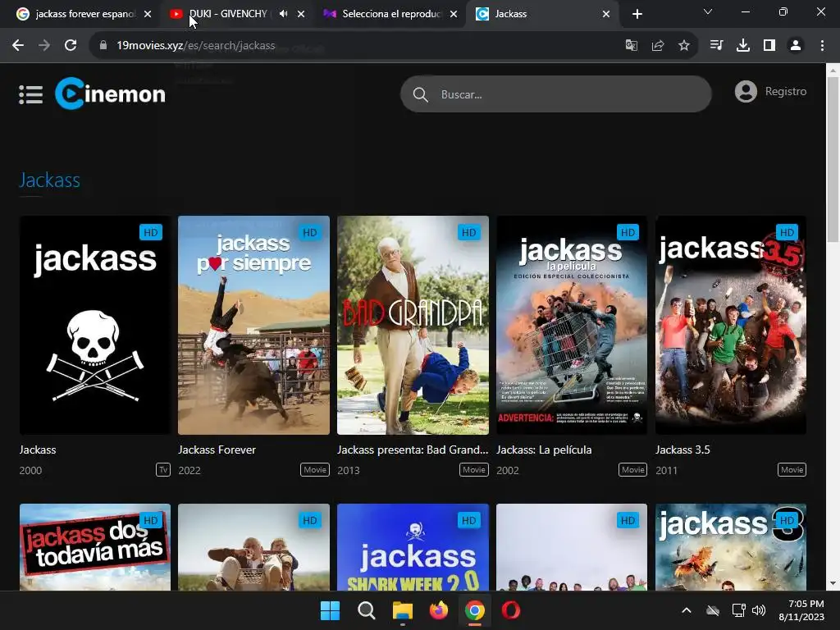
Task: Bookmark this page with the star
Action: (x=684, y=46)
